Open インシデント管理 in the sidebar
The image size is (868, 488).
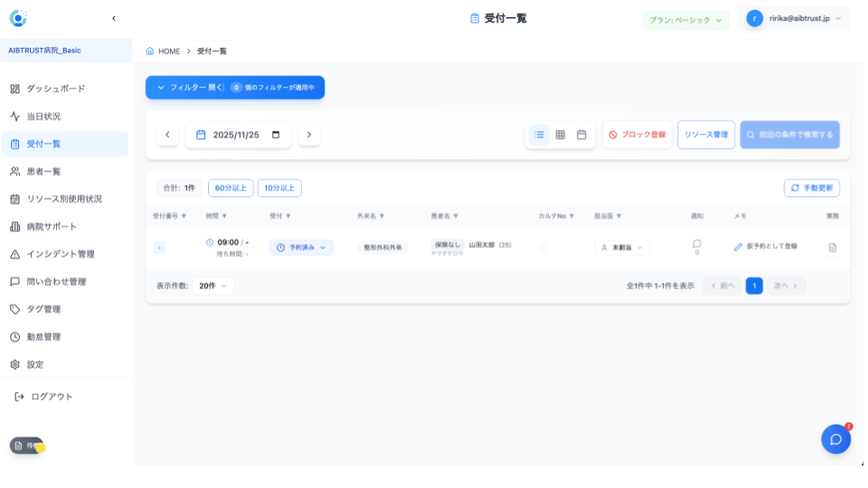(x=65, y=254)
